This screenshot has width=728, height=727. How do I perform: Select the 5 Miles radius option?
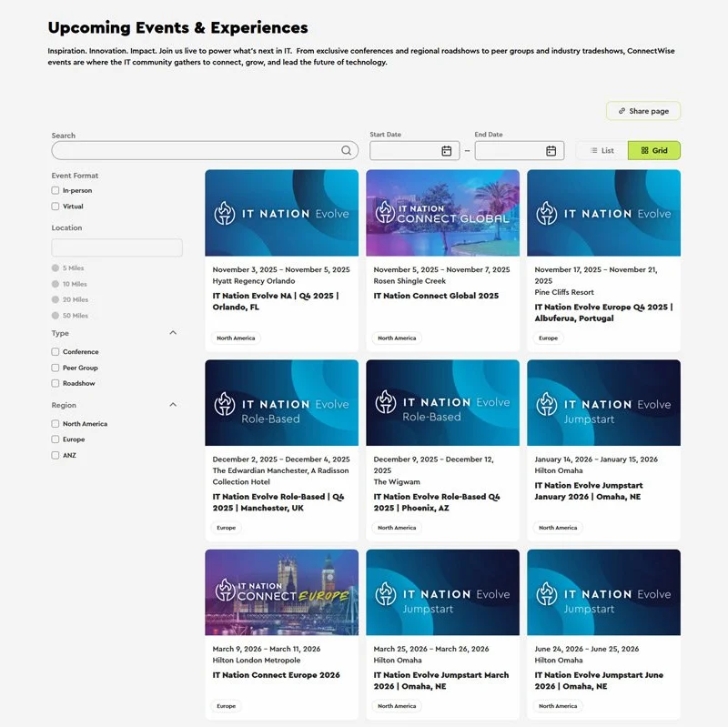56,268
